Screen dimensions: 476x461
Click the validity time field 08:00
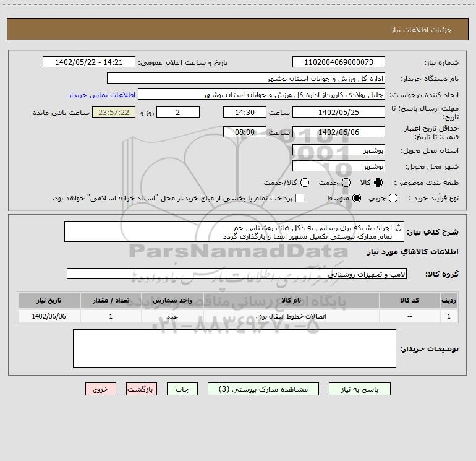(x=245, y=132)
